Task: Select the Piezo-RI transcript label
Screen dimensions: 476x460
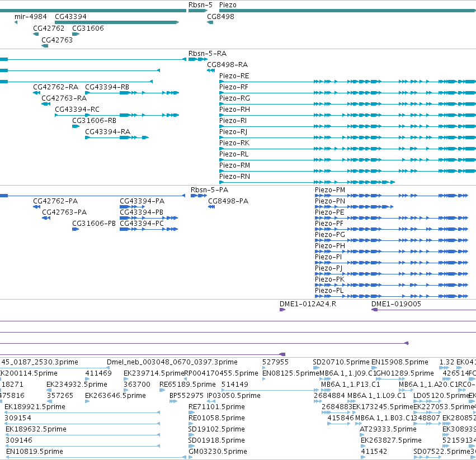Action: tap(233, 121)
